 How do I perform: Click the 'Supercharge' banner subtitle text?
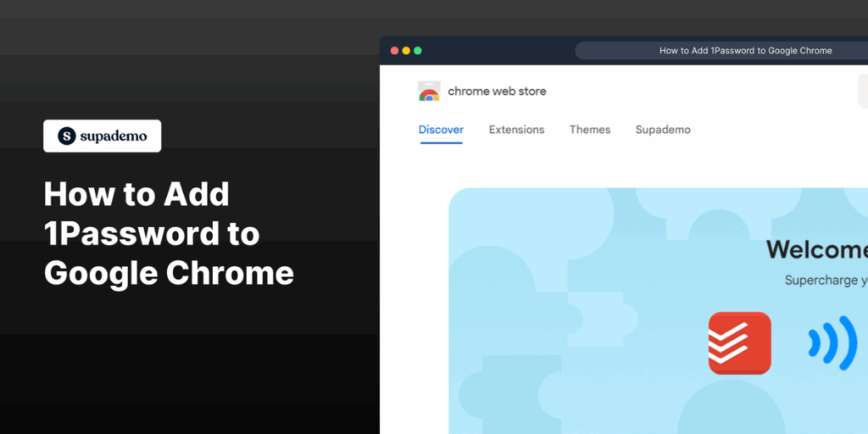826,281
